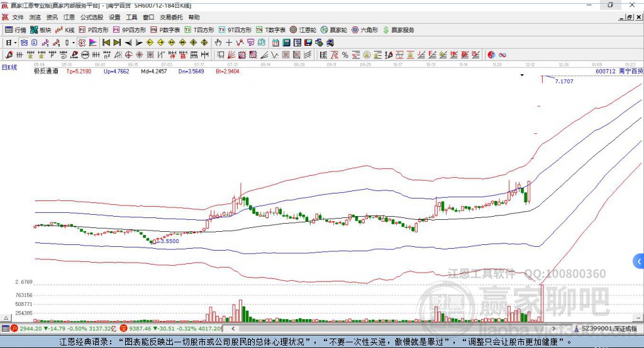Select the zigzag wave line tool

274,55
